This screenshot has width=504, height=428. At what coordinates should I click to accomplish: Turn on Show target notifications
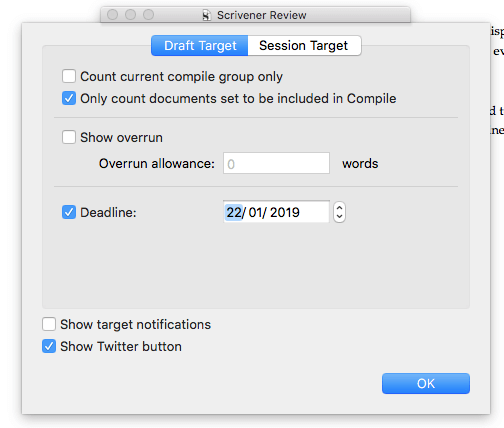49,324
